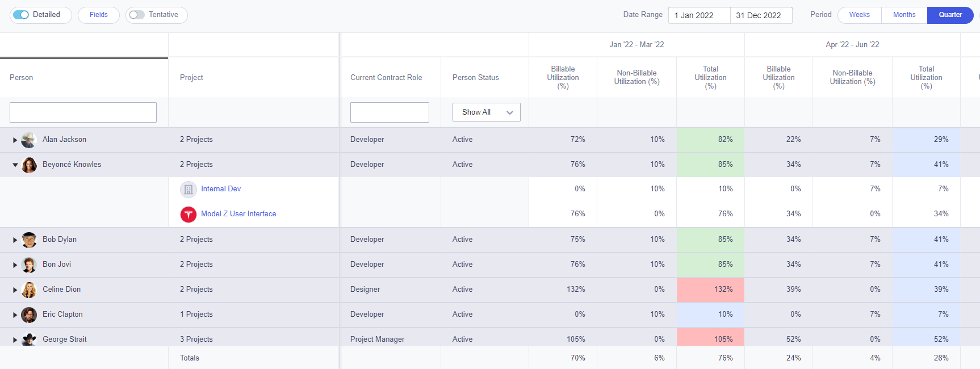This screenshot has width=980, height=369.
Task: Click the person name filter input
Action: [82, 112]
